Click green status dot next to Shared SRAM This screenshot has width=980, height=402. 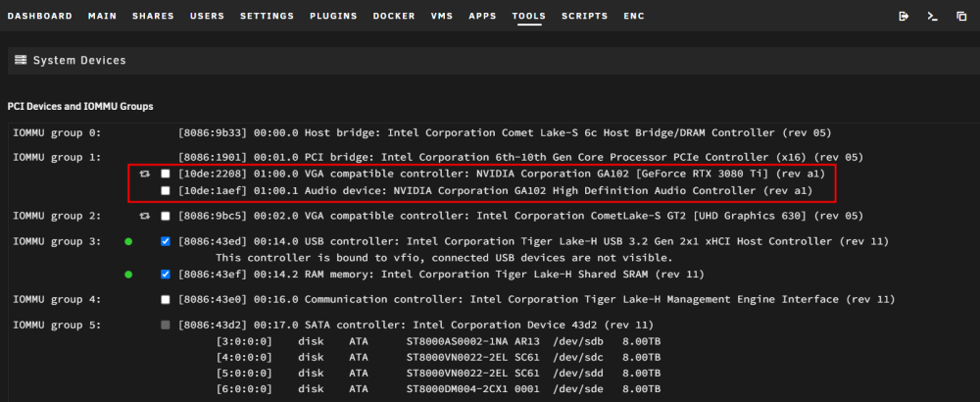[128, 274]
